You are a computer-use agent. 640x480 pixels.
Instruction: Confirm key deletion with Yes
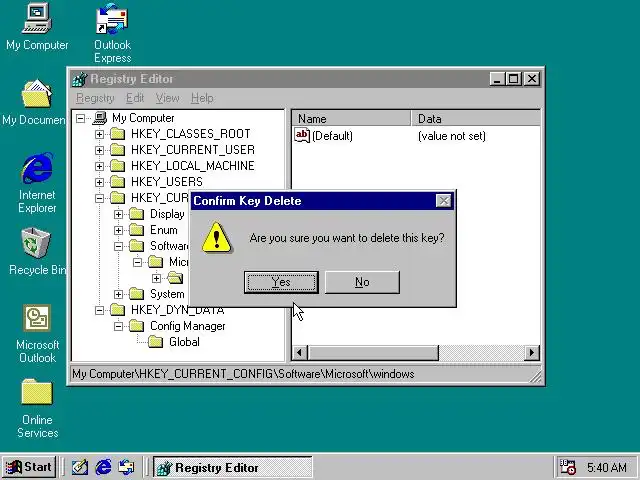[281, 282]
